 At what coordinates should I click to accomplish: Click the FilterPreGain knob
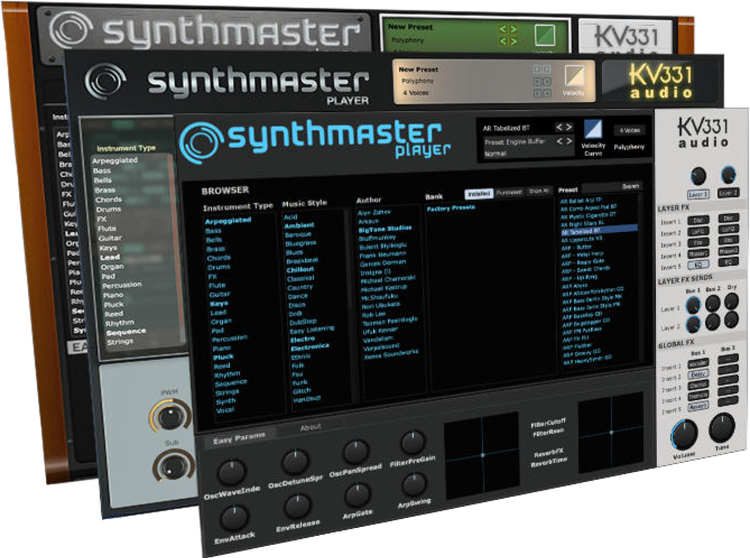coord(411,442)
